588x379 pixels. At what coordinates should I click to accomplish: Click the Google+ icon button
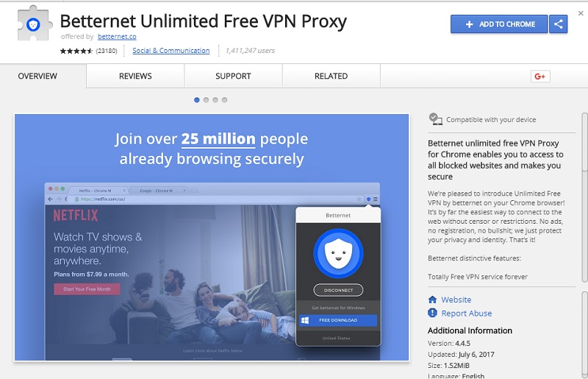click(540, 77)
